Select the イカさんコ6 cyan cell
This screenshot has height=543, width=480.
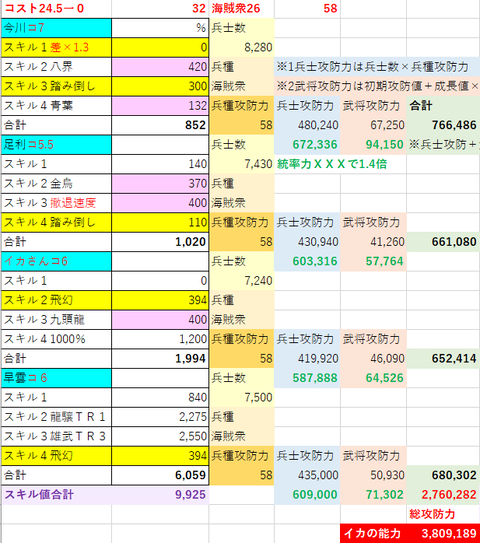coord(56,261)
